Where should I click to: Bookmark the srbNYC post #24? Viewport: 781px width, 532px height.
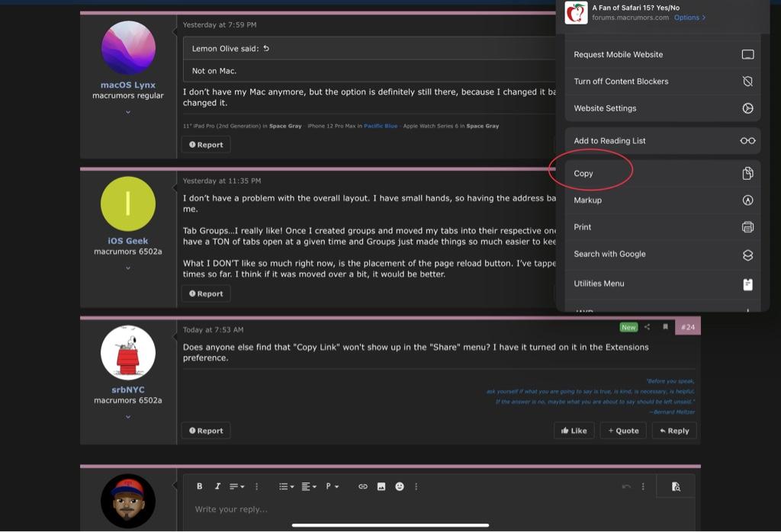665,327
